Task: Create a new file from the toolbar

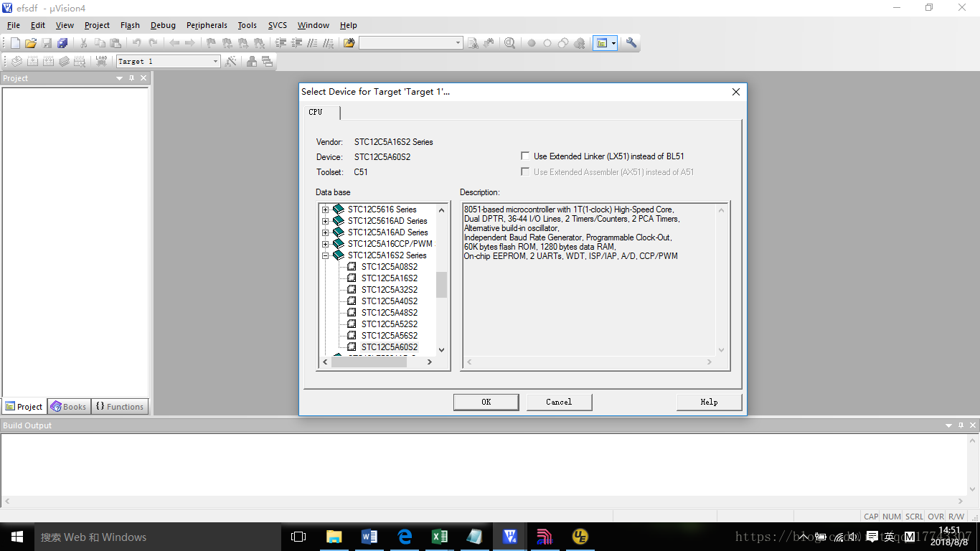Action: click(x=15, y=43)
